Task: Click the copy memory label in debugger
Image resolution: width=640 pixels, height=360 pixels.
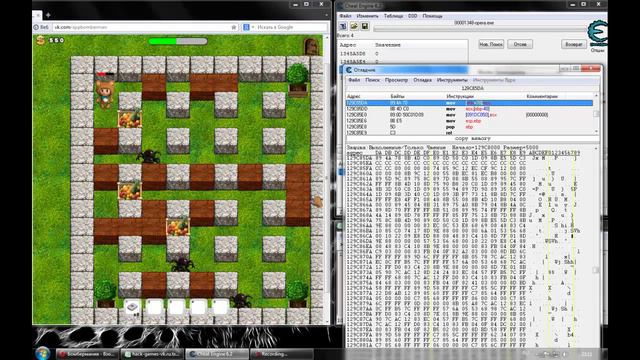Action: (x=472, y=139)
